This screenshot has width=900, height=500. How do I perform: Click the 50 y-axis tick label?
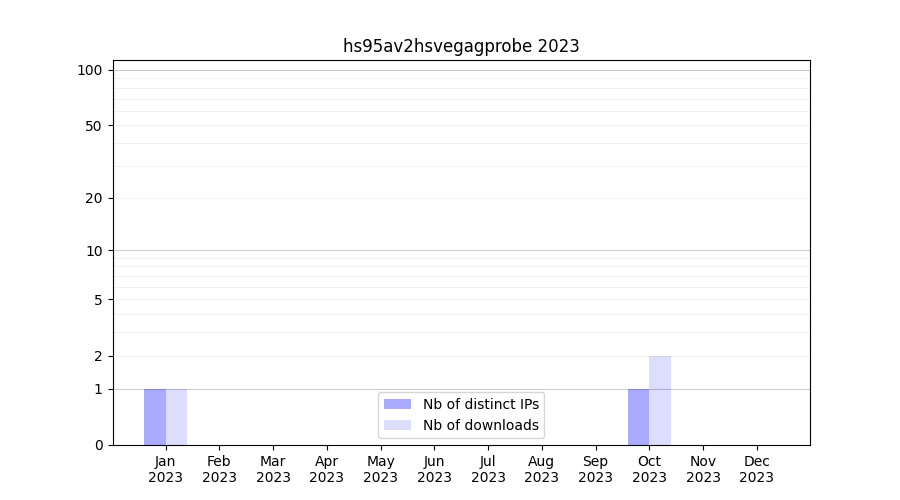pos(94,126)
